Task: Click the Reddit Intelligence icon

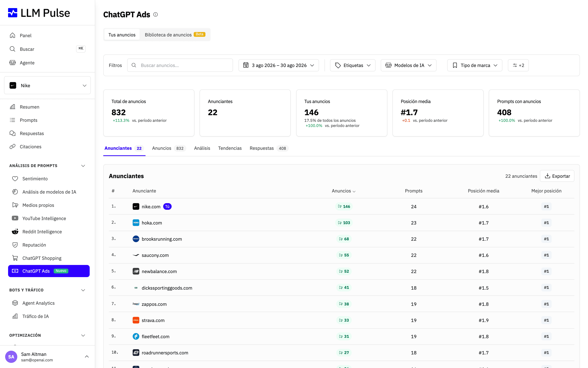Action: (15, 231)
